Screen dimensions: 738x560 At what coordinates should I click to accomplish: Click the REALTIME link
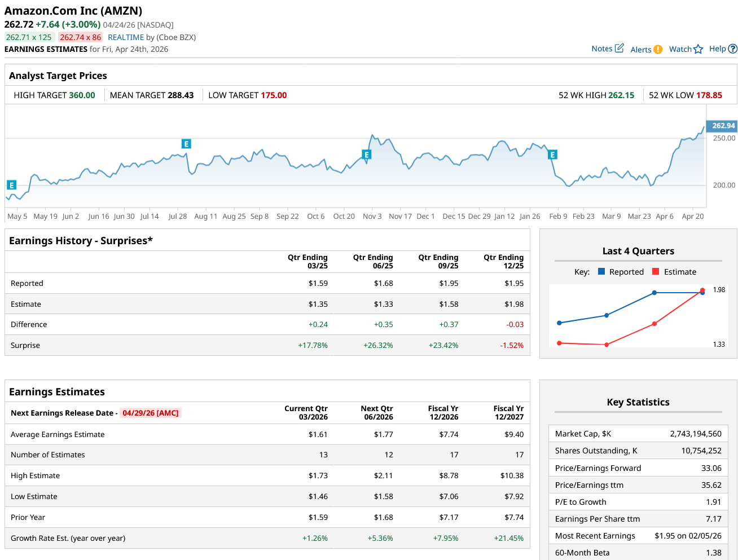click(x=126, y=37)
